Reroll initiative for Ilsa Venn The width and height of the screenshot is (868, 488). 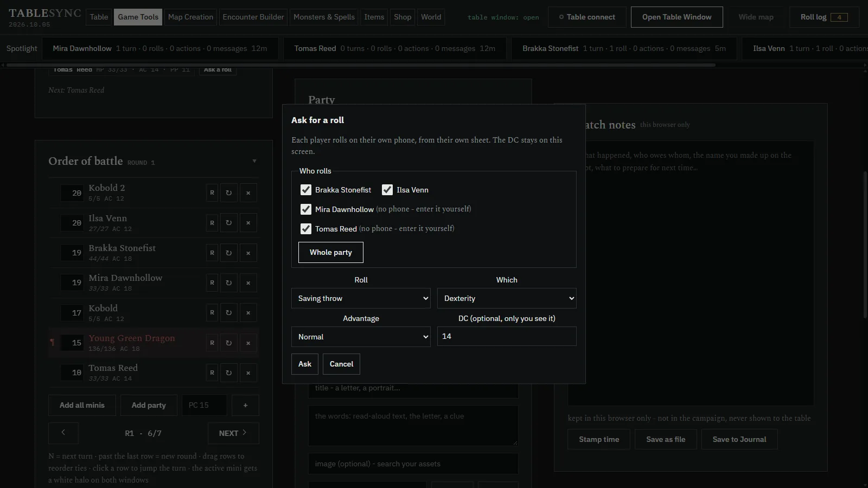pyautogui.click(x=229, y=223)
